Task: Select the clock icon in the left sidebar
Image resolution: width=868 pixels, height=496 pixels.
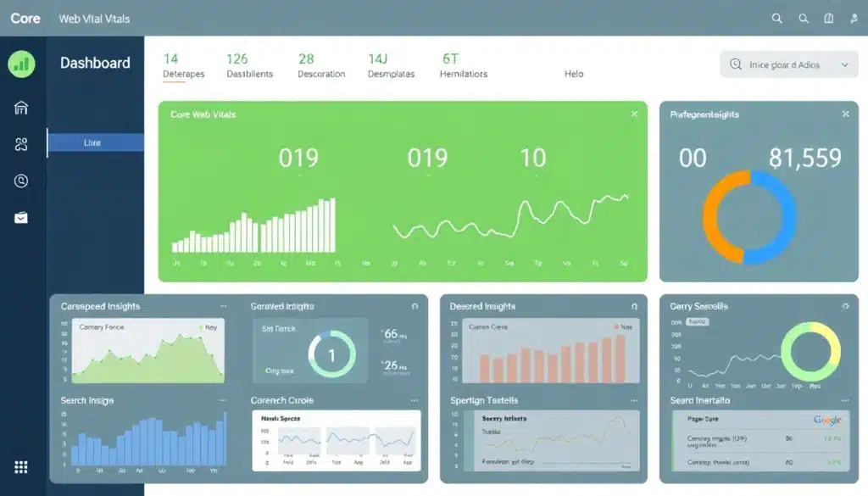Action: coord(20,180)
